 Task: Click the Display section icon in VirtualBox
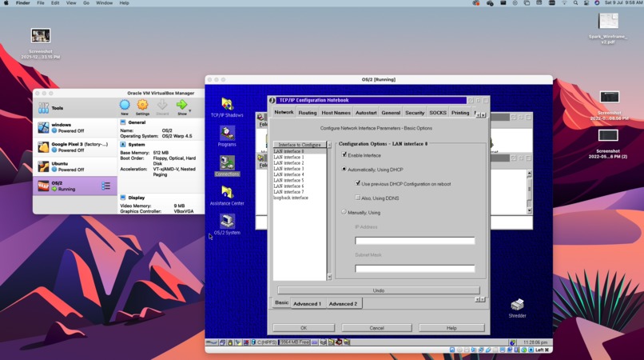[x=123, y=198]
